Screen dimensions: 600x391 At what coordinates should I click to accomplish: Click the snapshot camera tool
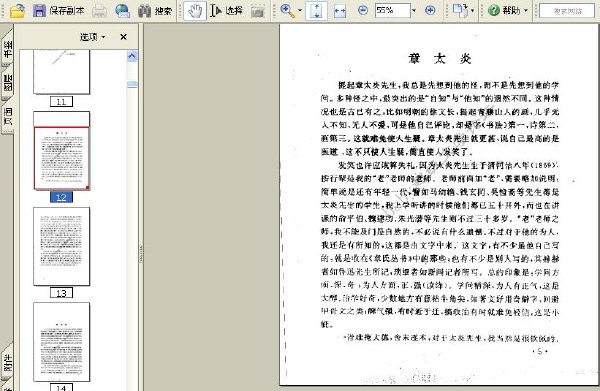point(258,11)
